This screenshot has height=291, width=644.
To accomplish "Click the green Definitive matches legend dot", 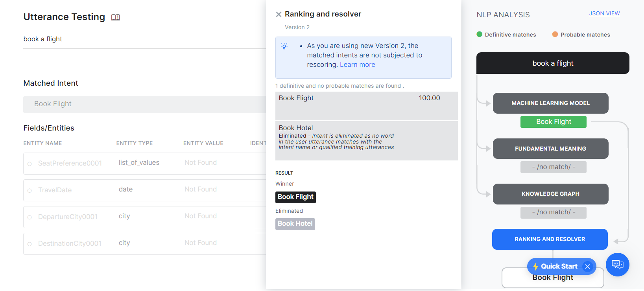I will point(479,35).
